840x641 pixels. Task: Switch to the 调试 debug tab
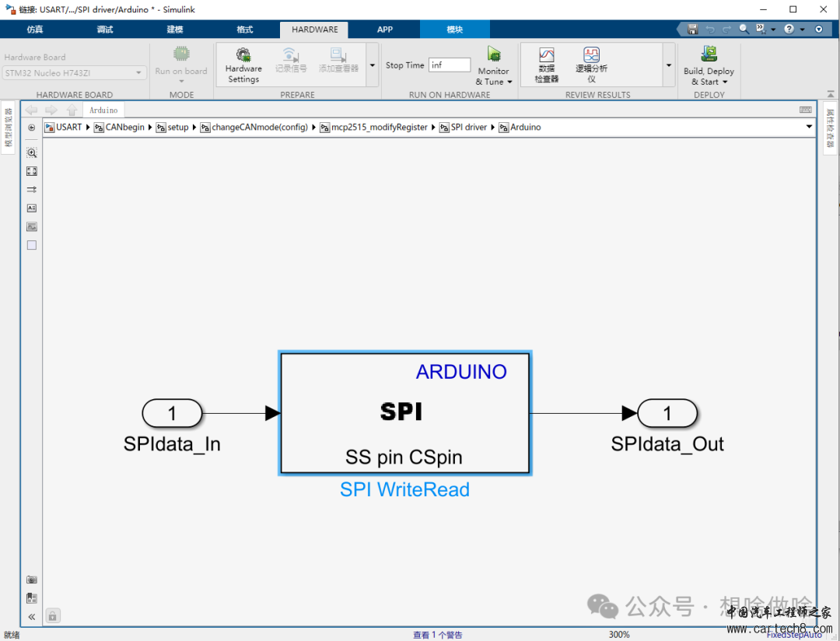pos(105,30)
